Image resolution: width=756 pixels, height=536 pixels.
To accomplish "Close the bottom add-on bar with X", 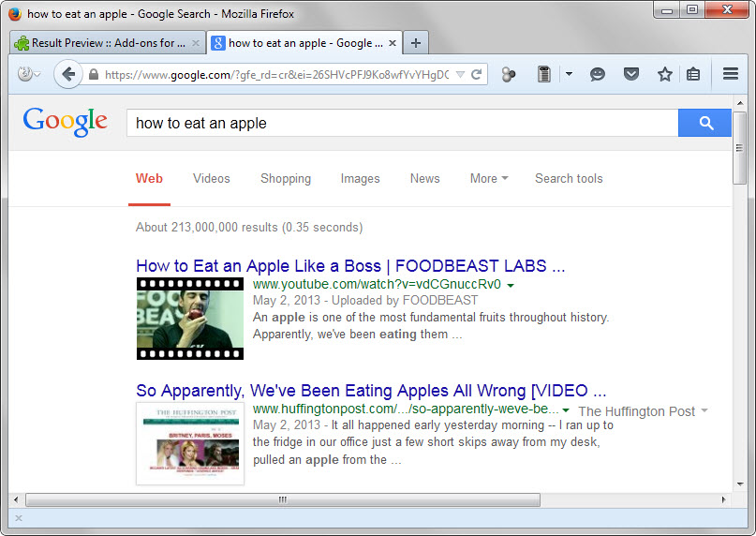I will (x=19, y=518).
